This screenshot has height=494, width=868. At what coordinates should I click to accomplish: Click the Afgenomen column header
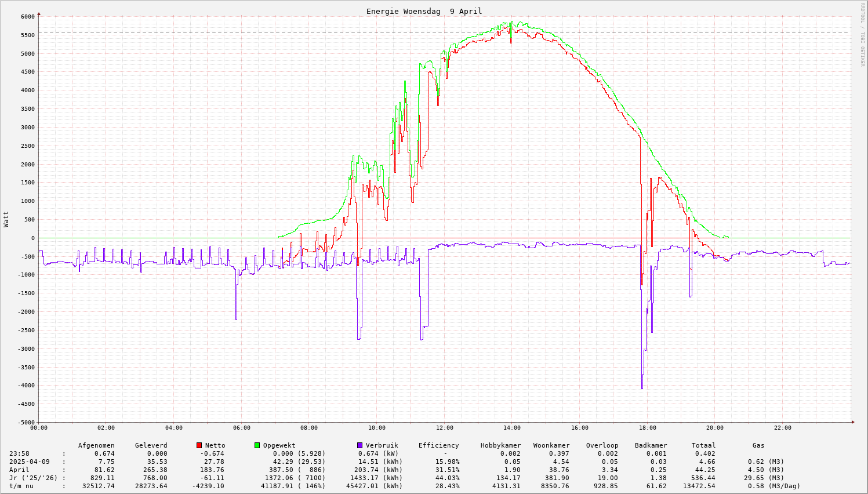[96, 445]
